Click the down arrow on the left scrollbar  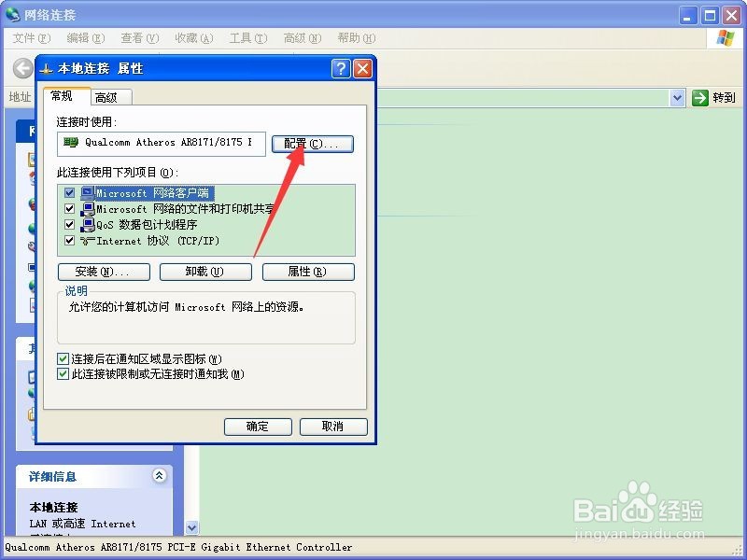coord(191,526)
